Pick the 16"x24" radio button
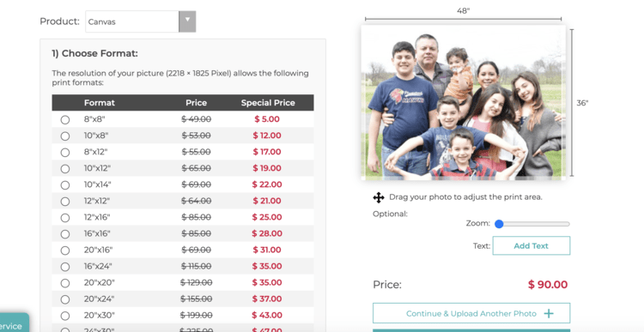The width and height of the screenshot is (644, 332). pyautogui.click(x=65, y=267)
